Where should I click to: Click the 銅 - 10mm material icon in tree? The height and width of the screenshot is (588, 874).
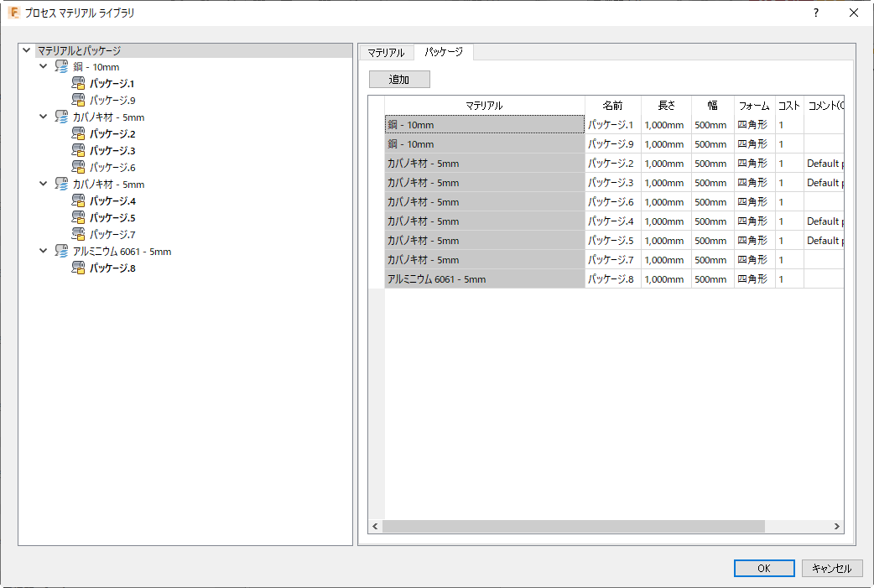click(x=61, y=67)
